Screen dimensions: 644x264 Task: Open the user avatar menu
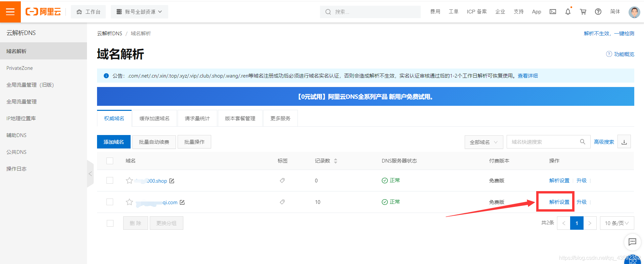[x=634, y=12]
